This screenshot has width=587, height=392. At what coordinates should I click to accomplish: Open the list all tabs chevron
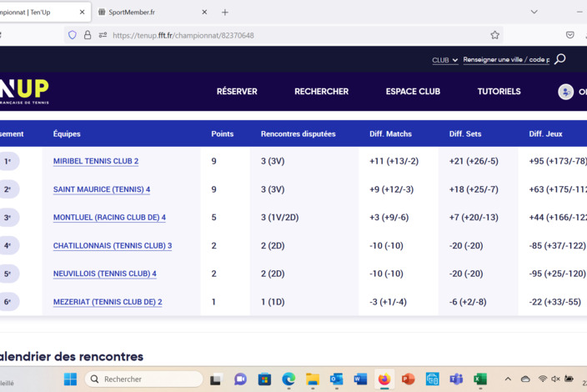click(534, 12)
